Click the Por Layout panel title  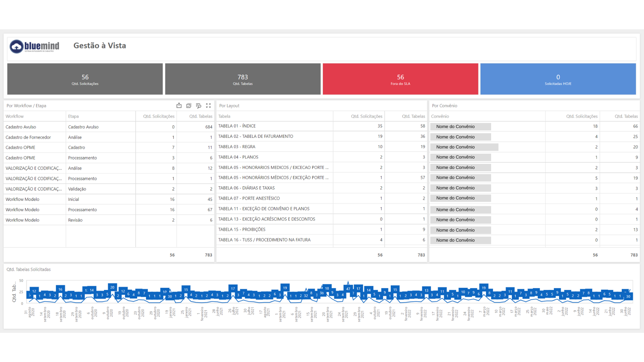coord(229,106)
